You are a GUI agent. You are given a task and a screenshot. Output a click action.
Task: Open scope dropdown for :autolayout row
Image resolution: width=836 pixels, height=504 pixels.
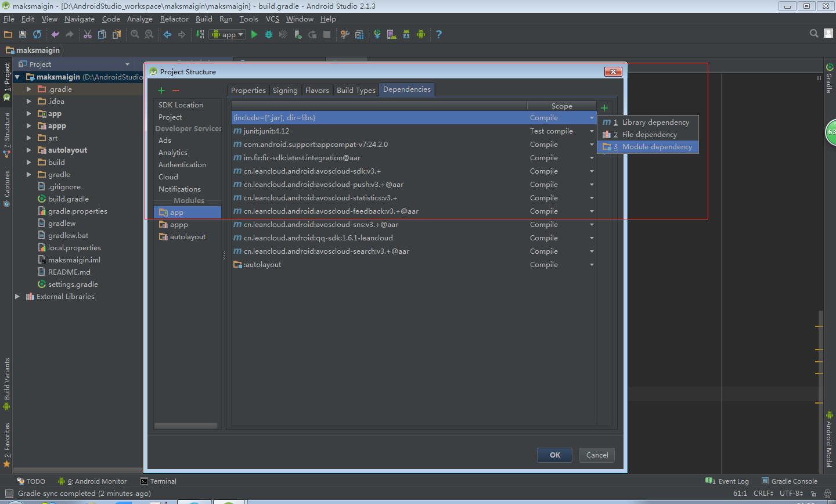coord(592,265)
